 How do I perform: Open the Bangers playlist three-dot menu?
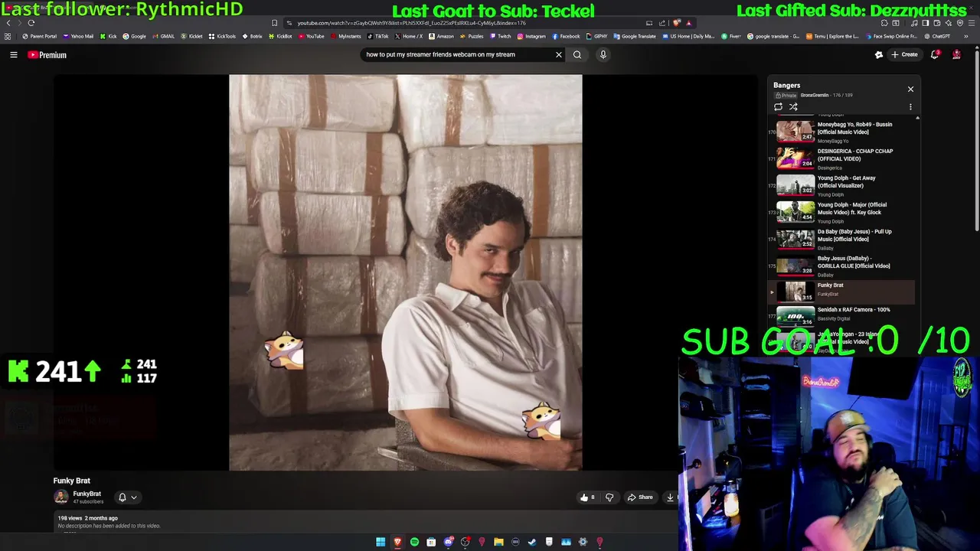910,107
